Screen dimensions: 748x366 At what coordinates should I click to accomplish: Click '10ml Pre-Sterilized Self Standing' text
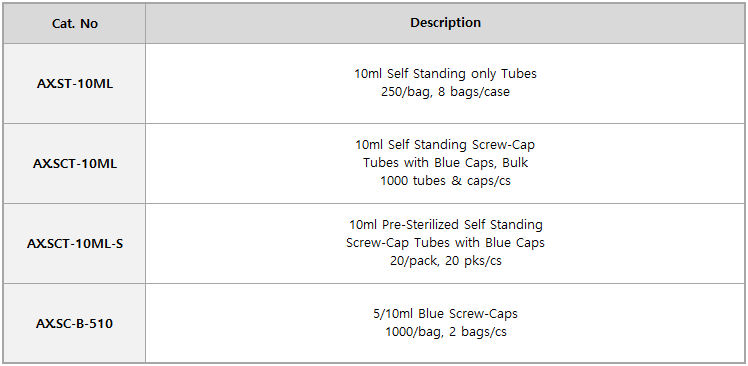(446, 224)
